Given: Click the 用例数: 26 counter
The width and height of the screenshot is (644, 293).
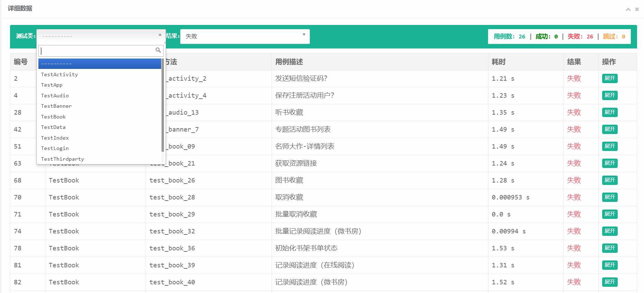Looking at the screenshot, I should click(x=509, y=36).
